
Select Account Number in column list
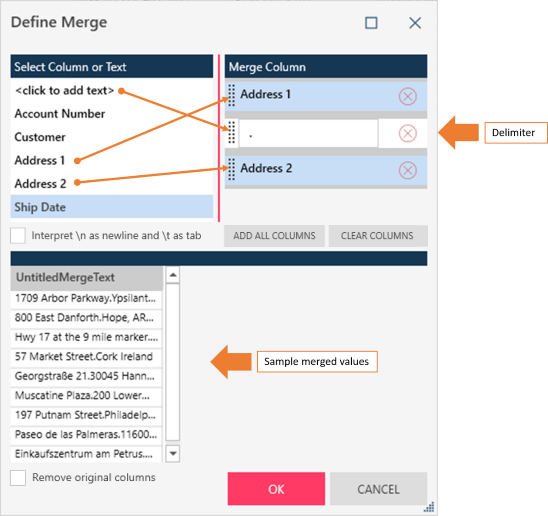coord(60,114)
